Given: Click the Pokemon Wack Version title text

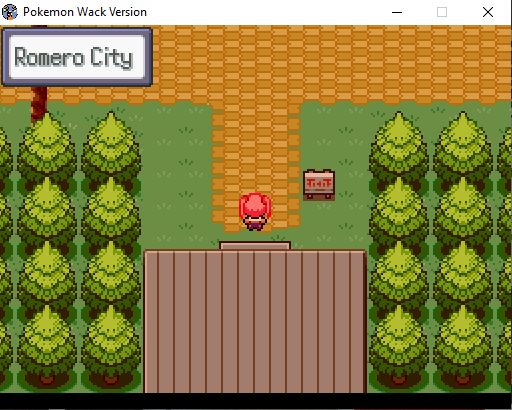Looking at the screenshot, I should coord(85,12).
